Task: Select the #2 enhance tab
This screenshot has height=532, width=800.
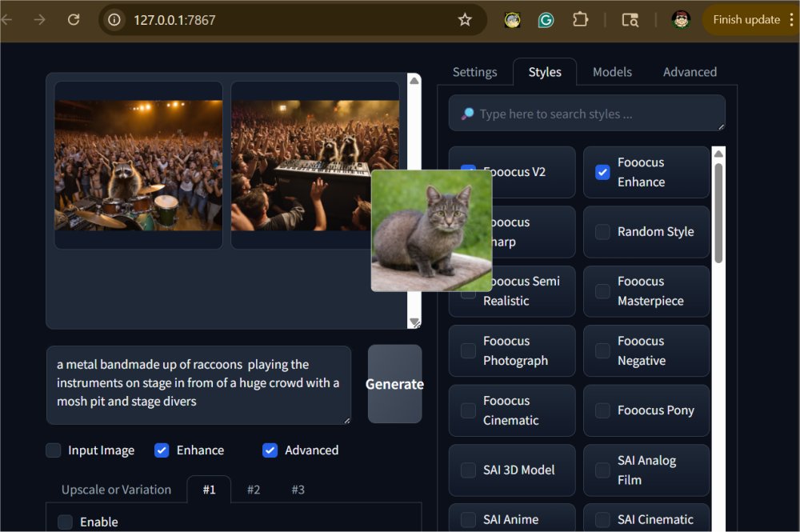Action: (254, 490)
